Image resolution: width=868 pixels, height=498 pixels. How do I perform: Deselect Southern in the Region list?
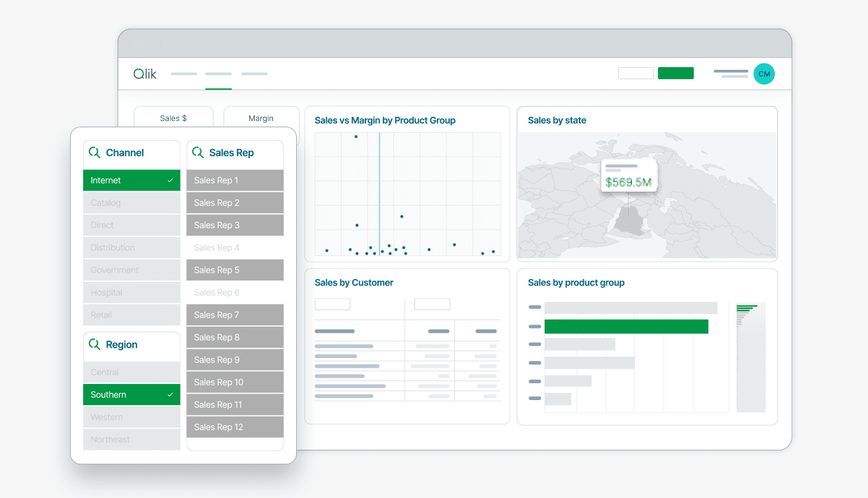(131, 394)
